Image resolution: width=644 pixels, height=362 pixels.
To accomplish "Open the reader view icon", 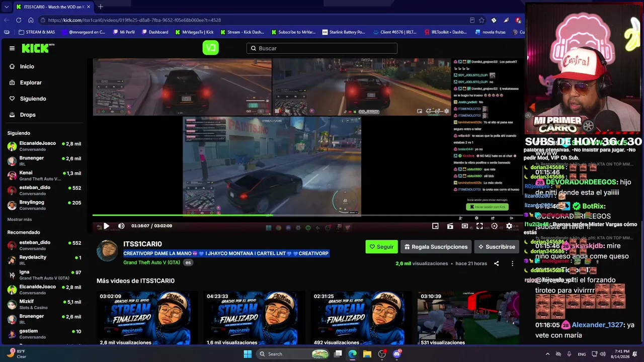I will tap(472, 20).
